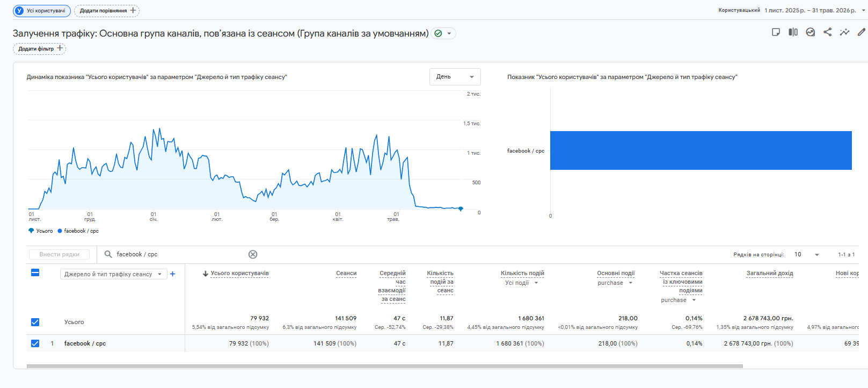The image size is (868, 388).
Task: Open the Insights icon in toolbar
Action: coord(811,32)
